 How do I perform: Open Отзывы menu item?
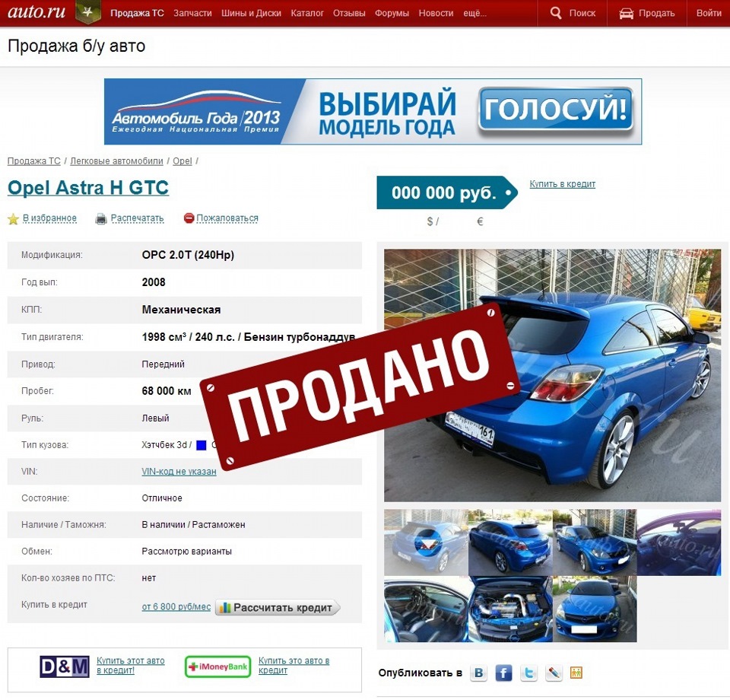coord(349,13)
